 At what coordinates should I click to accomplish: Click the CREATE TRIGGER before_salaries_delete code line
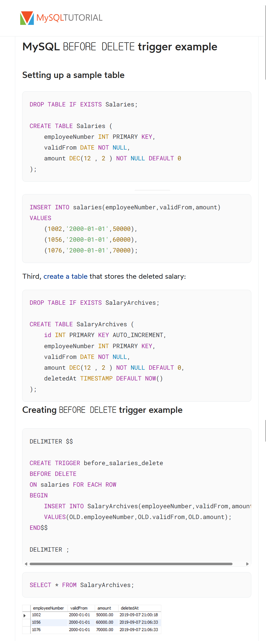click(96, 463)
